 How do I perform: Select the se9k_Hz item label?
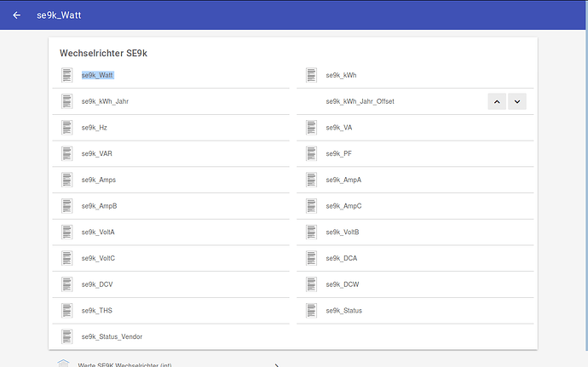[95, 128]
